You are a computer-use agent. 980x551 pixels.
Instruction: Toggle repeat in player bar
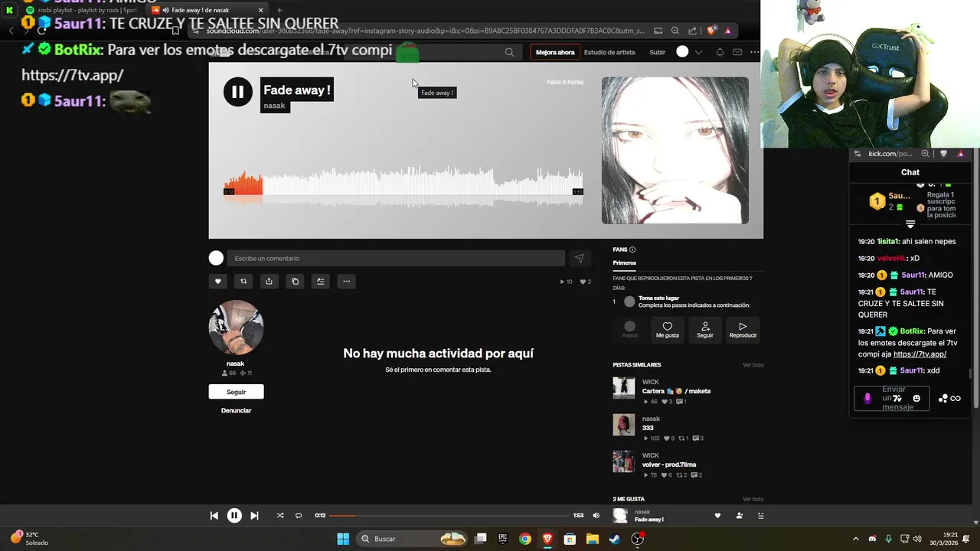[299, 516]
